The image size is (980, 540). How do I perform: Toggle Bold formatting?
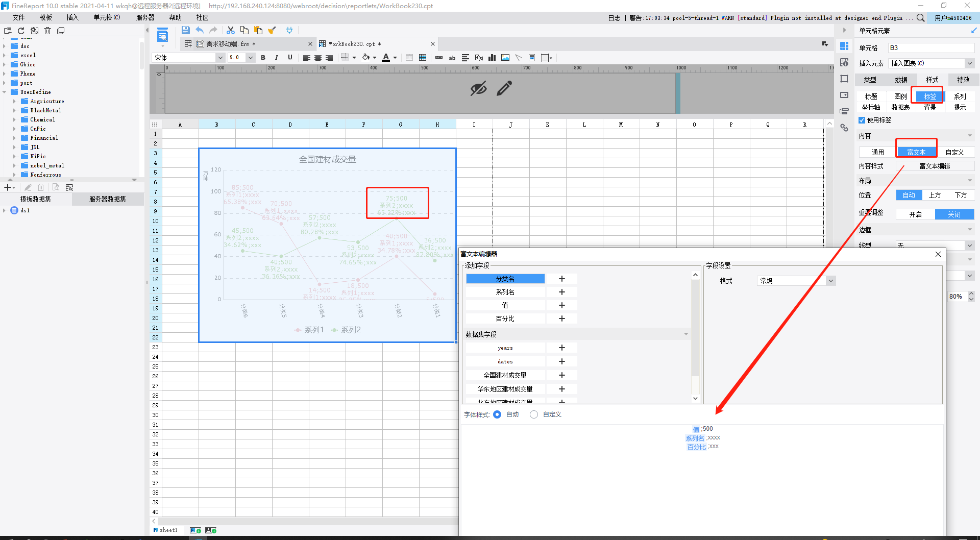click(263, 58)
